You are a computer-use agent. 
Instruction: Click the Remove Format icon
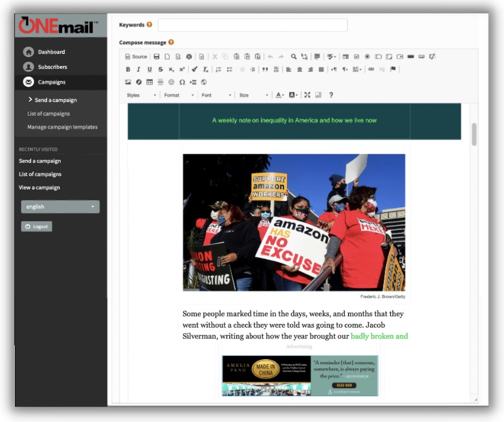click(x=206, y=69)
